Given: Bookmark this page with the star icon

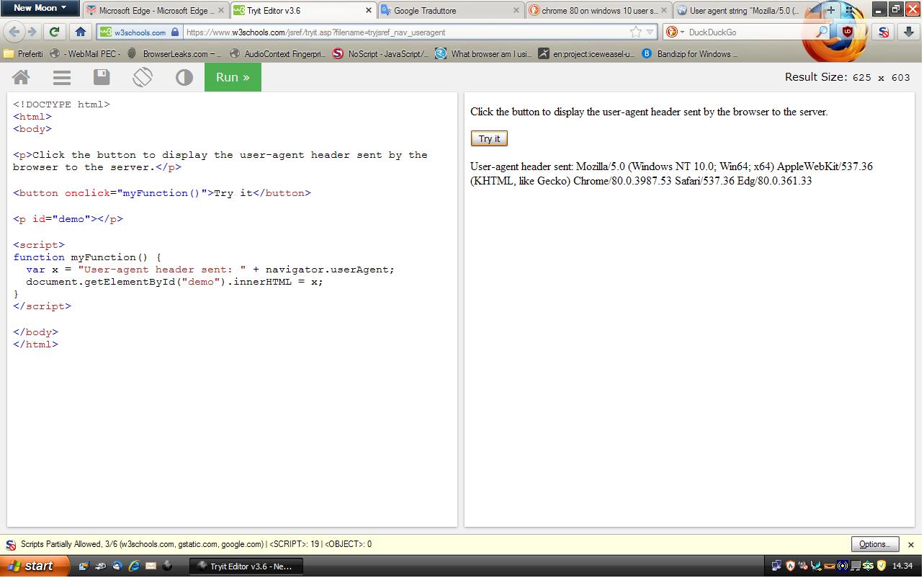Looking at the screenshot, I should click(x=635, y=32).
